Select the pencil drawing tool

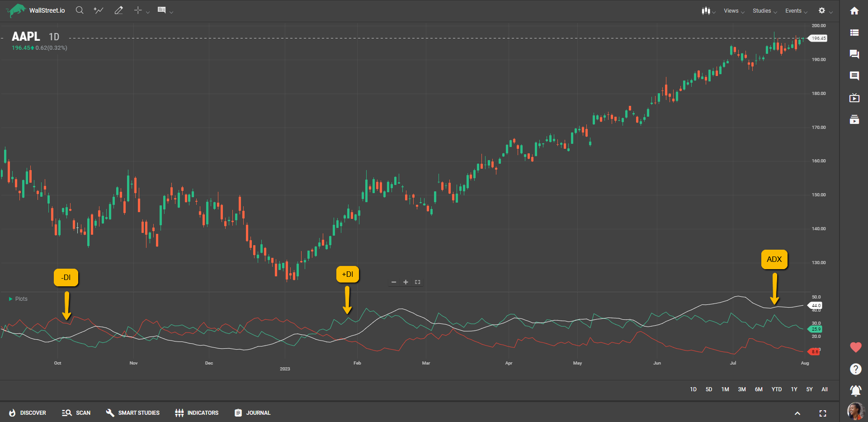tap(118, 10)
